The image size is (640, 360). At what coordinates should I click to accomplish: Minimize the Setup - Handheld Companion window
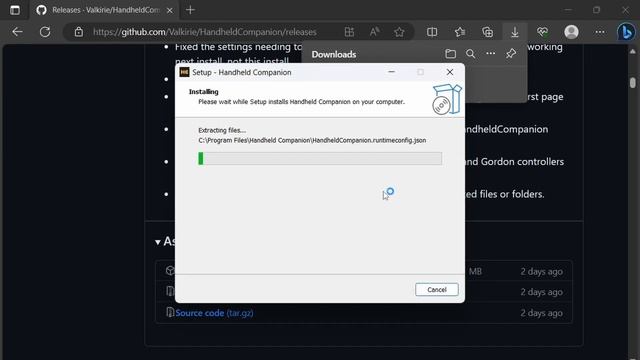tap(391, 72)
